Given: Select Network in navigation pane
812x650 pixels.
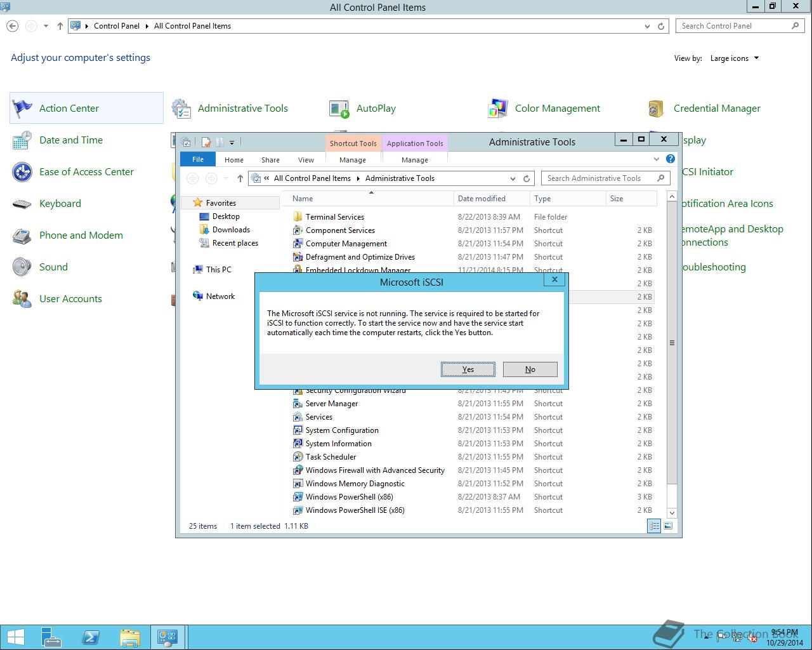Looking at the screenshot, I should coord(220,296).
